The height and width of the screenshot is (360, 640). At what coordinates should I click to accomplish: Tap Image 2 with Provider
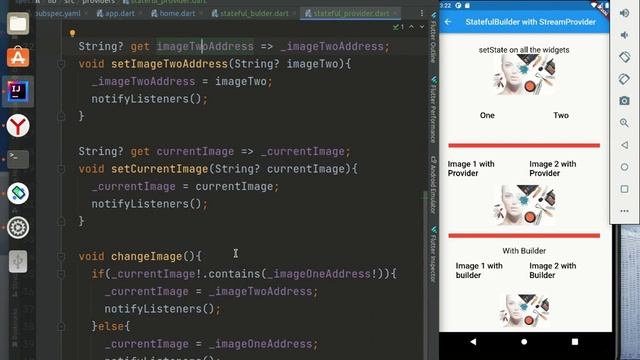point(553,169)
